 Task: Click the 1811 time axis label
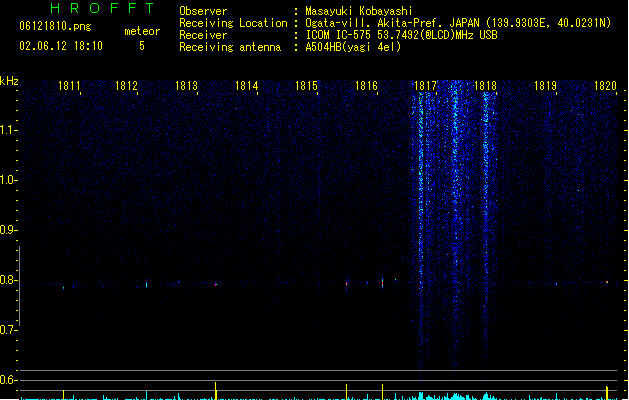pos(69,86)
